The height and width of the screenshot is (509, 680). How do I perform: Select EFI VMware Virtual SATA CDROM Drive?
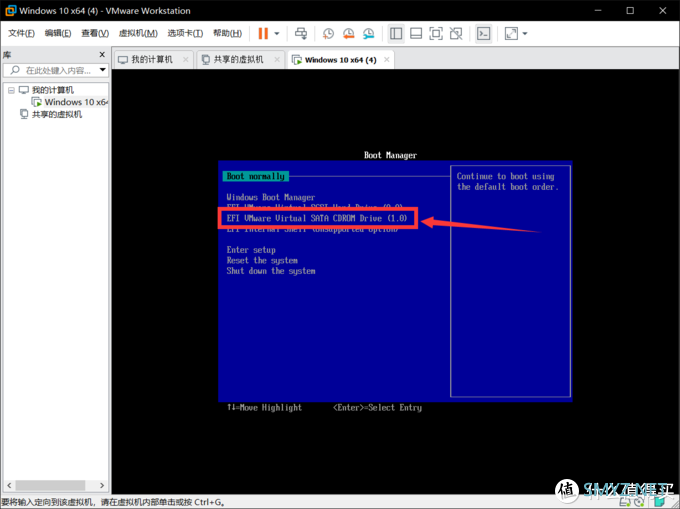(317, 218)
